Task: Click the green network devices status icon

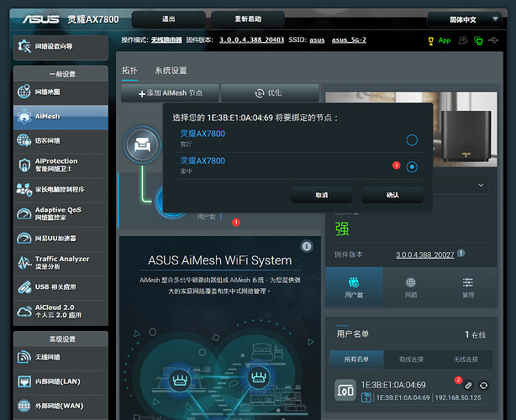Action: 478,41
